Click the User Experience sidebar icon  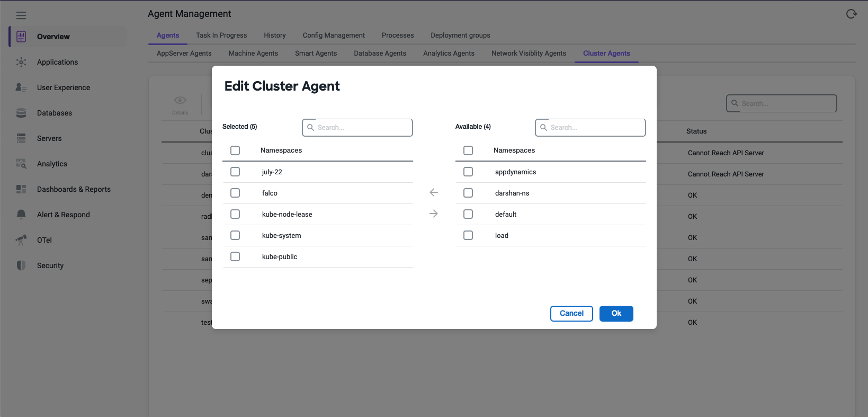21,87
